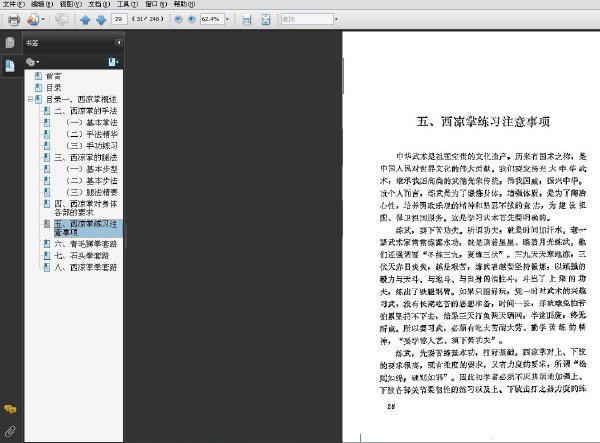Click the page heading 五、西凉掌练习注意事项
This screenshot has height=443, width=600.
pos(483,122)
